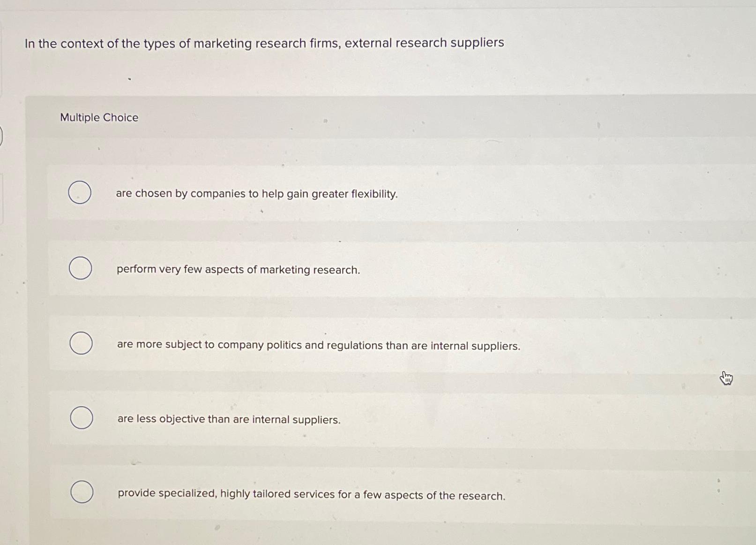
Task: Select the radio button for less objective option
Action: 80,418
